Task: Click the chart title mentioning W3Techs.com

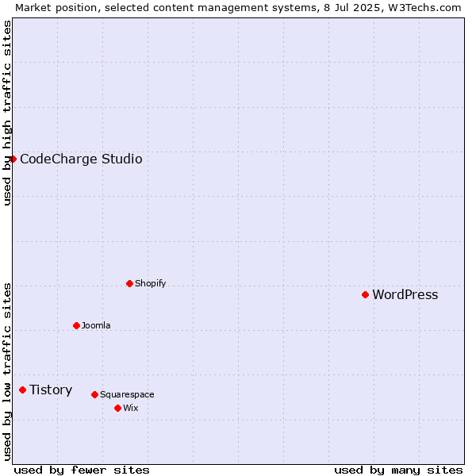Action: point(238,8)
